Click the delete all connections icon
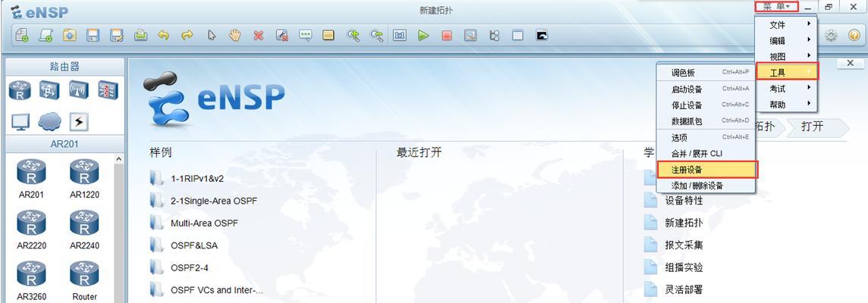Viewport: 868px width, 303px height. (282, 36)
